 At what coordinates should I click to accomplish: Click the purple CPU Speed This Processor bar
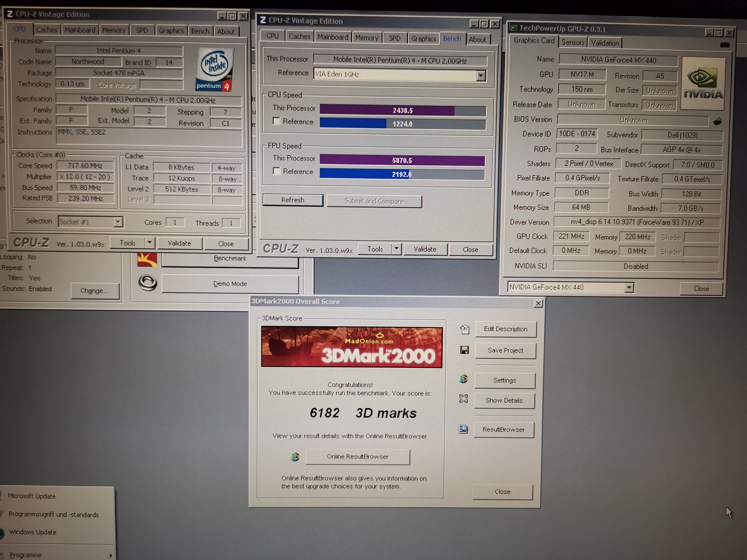point(387,110)
